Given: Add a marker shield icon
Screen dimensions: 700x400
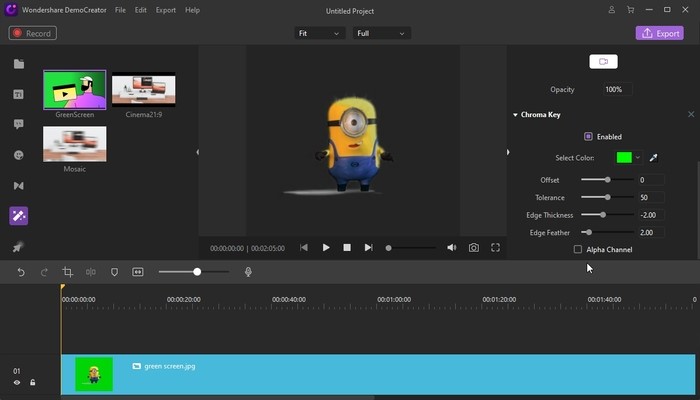Looking at the screenshot, I should pyautogui.click(x=114, y=272).
